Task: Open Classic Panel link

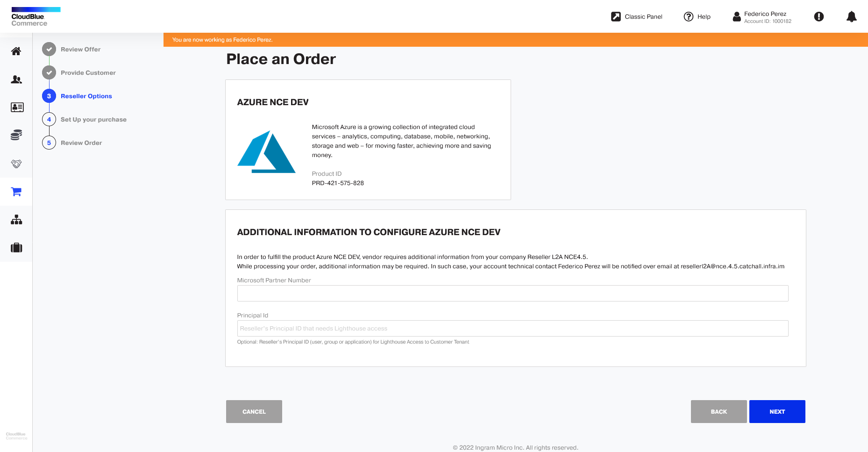Action: [x=643, y=17]
